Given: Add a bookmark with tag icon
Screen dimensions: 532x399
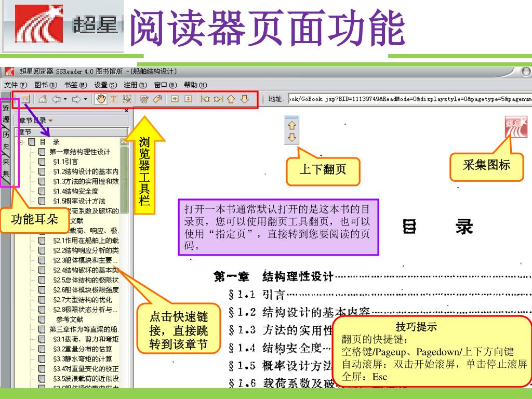Looking at the screenshot, I should [x=157, y=99].
